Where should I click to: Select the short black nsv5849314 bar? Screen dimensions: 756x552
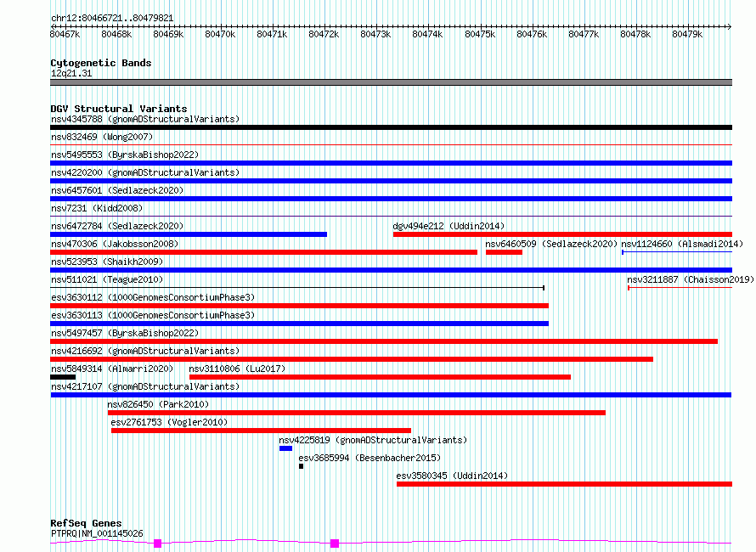point(63,377)
